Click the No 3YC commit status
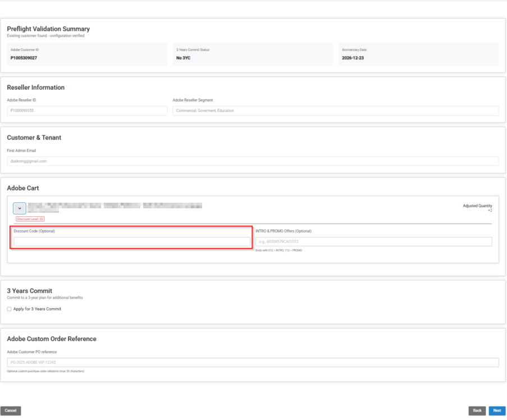 click(x=183, y=58)
